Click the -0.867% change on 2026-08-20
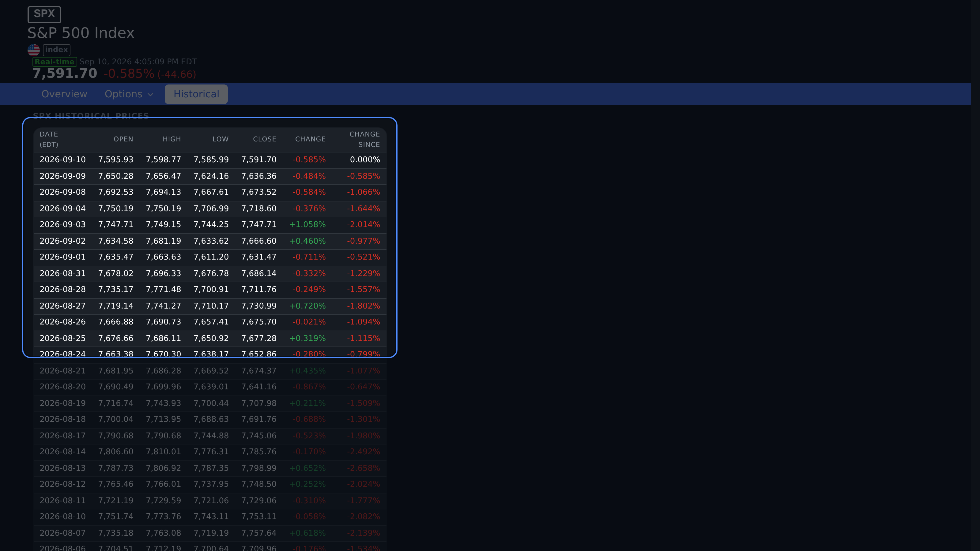Viewport: 980px width, 551px height. coord(309,387)
